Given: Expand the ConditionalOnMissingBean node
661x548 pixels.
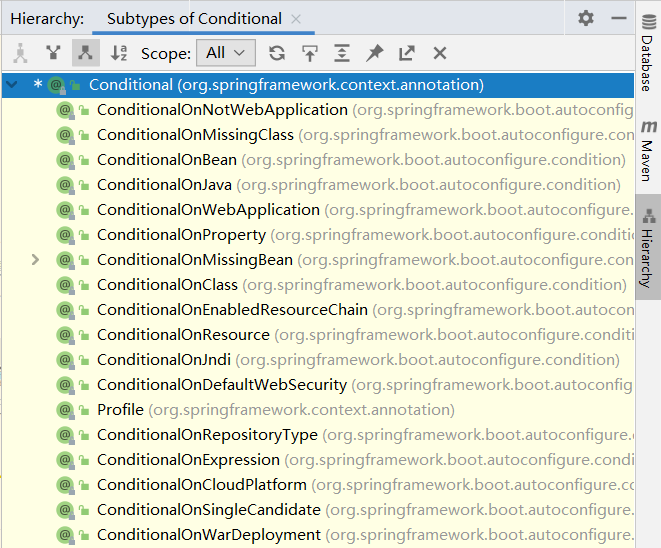Looking at the screenshot, I should pos(35,260).
